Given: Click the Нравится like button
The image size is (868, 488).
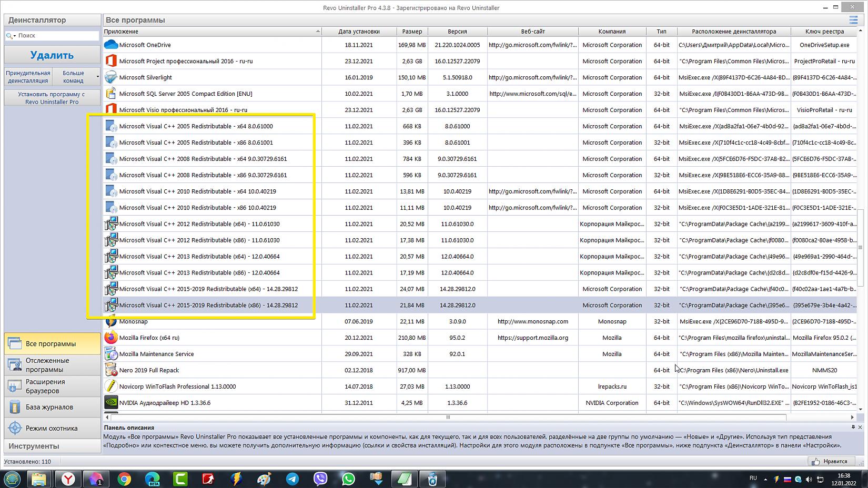Looking at the screenshot, I should pos(830,461).
